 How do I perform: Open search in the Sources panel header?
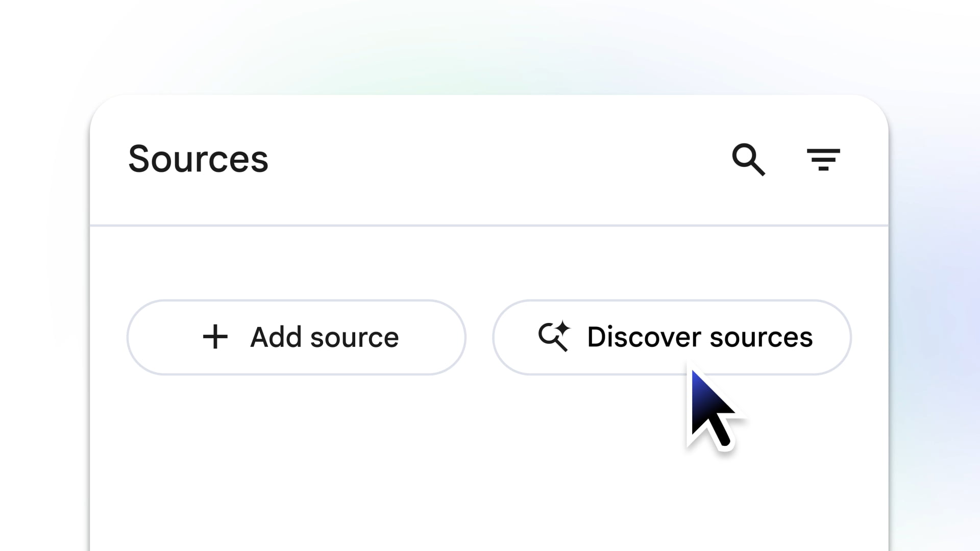(748, 160)
